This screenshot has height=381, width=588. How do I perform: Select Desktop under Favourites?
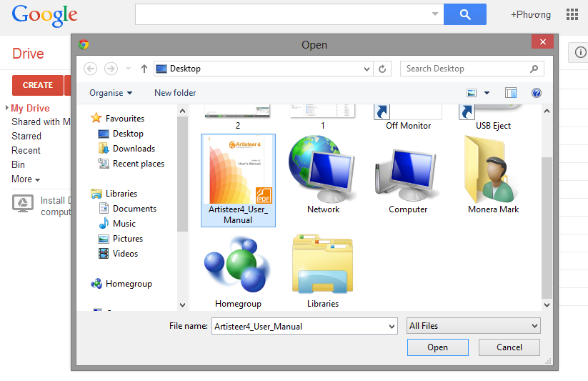click(x=120, y=134)
